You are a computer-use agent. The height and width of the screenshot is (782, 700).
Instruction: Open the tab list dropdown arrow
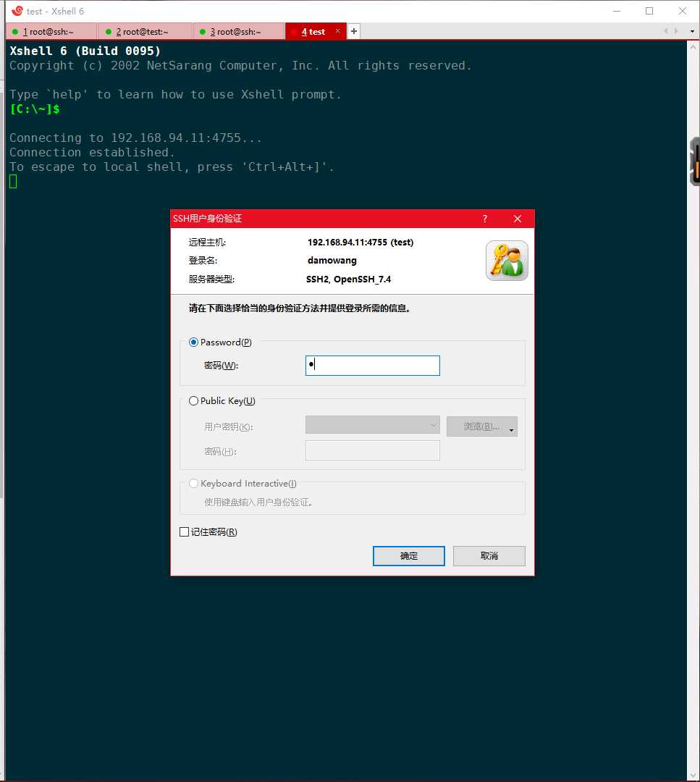click(x=692, y=31)
